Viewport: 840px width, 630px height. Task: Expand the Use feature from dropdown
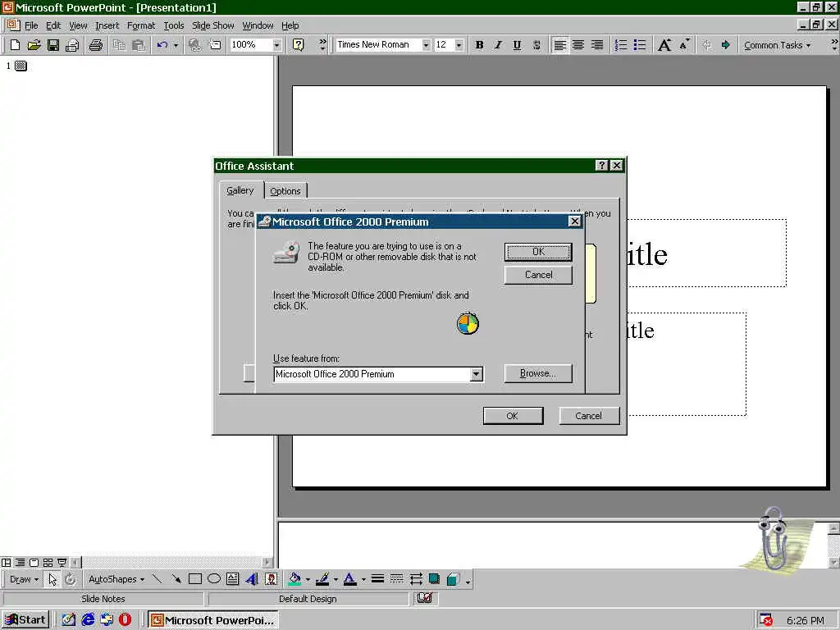point(477,374)
